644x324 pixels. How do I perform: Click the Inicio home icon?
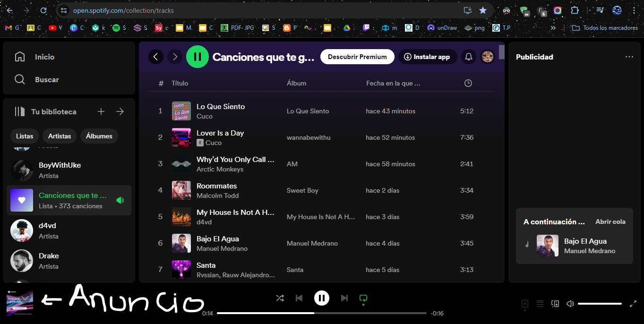(20, 56)
